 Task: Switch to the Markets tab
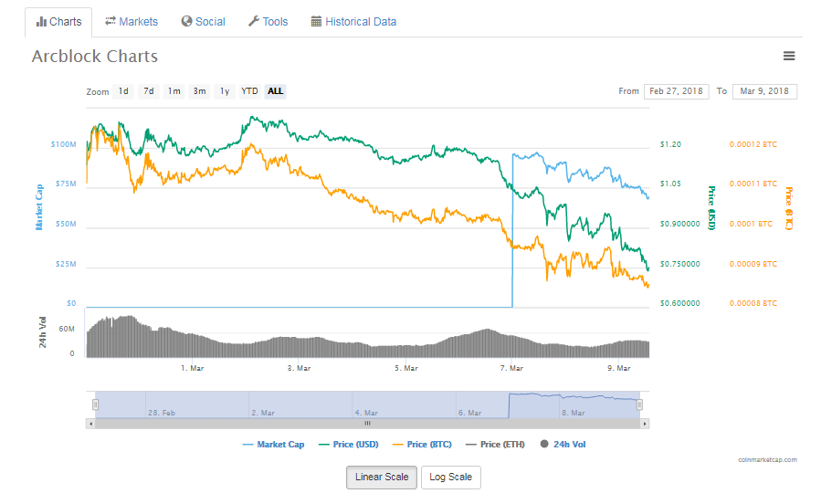coord(132,22)
